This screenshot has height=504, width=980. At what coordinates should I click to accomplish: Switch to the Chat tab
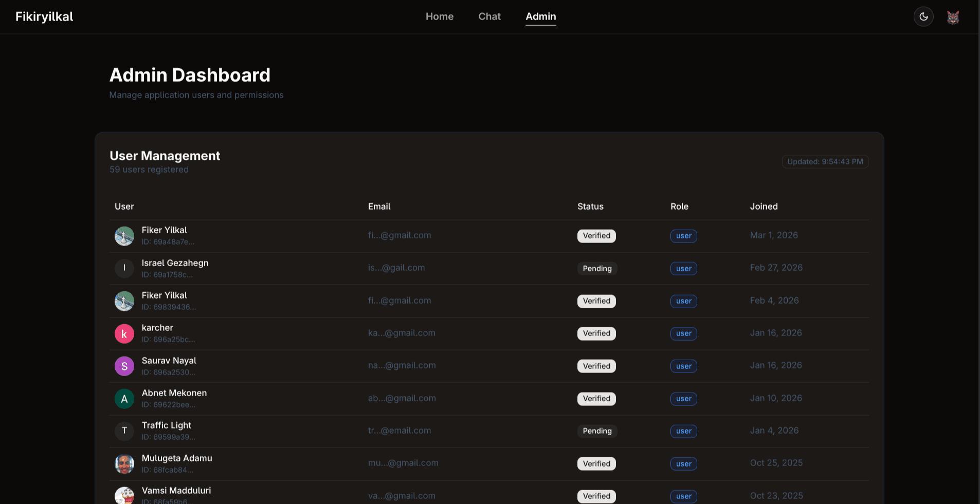click(x=489, y=16)
